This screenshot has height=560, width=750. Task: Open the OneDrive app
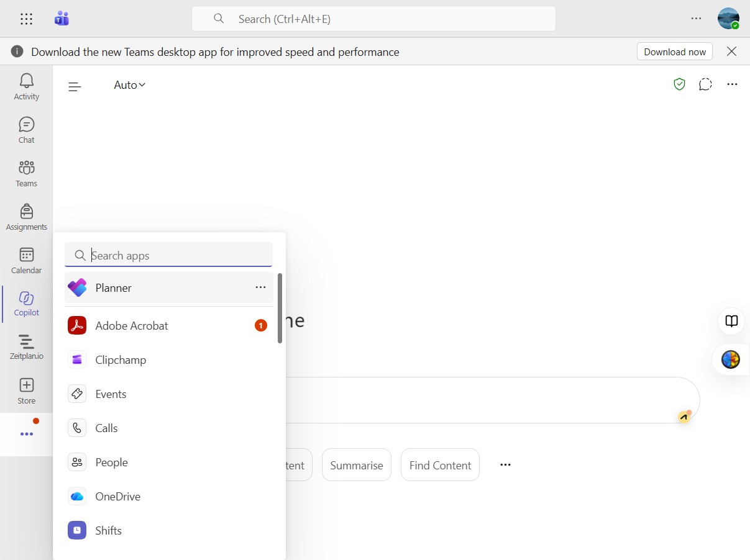(169, 496)
